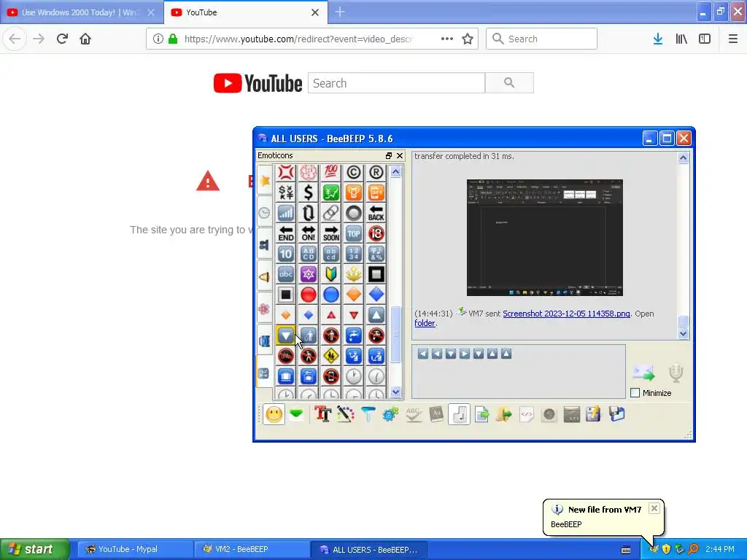Toggle the ABC spell check icon

(x=413, y=414)
